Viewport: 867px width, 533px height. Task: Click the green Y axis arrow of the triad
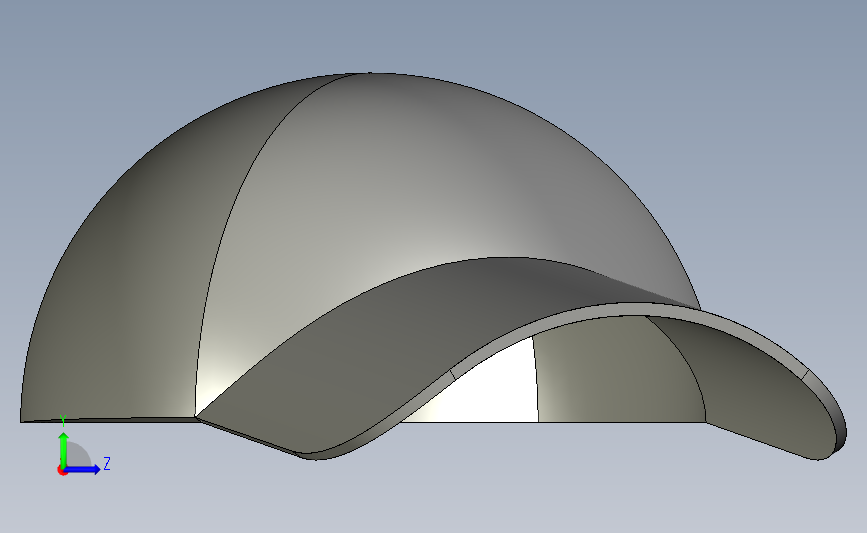(x=64, y=449)
